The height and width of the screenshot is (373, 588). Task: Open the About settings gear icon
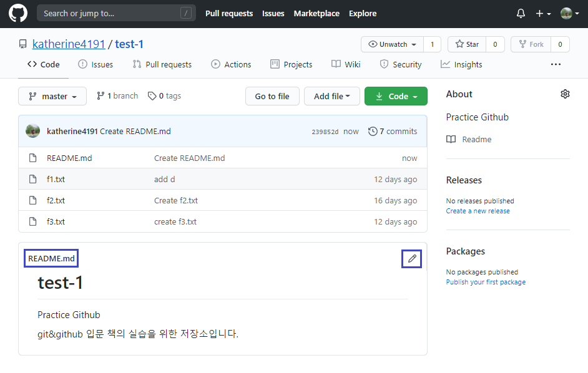[x=565, y=94]
